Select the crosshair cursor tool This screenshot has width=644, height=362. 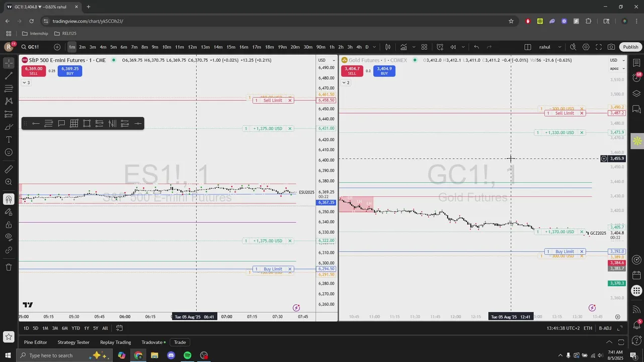tap(9, 63)
